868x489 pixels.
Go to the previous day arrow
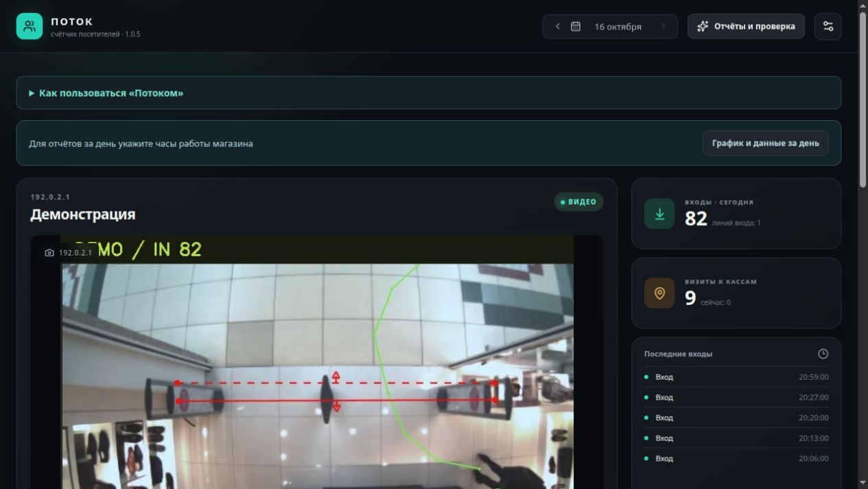[558, 27]
